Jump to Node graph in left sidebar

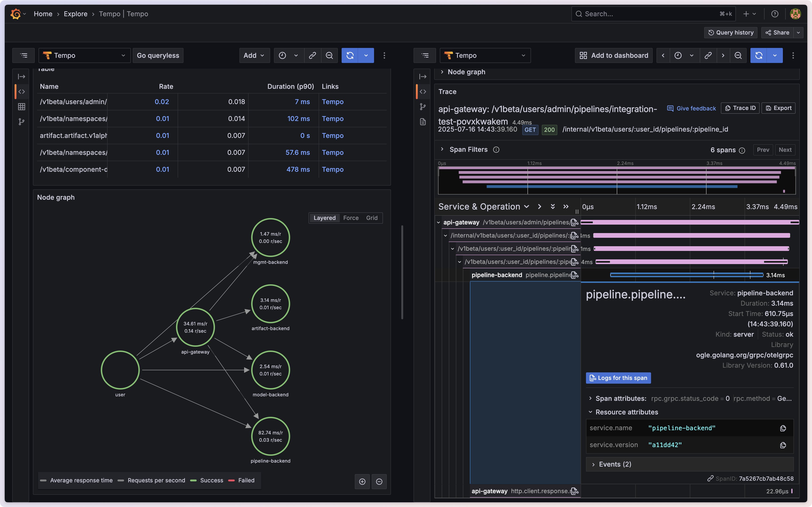[22, 122]
